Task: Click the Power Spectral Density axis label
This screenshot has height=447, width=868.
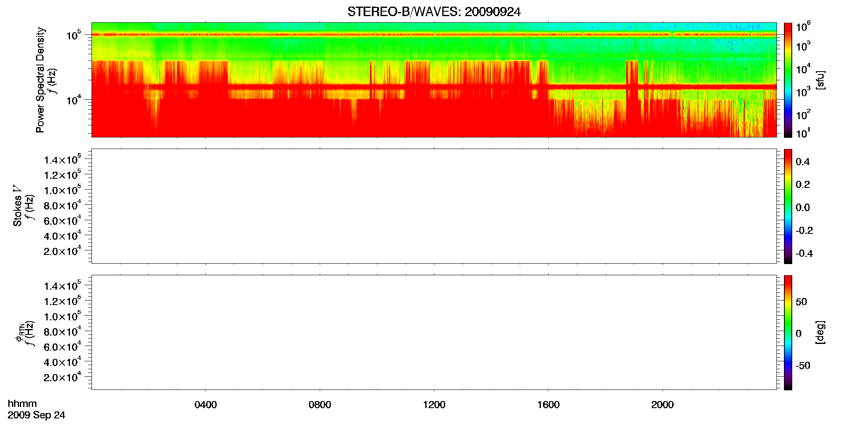Action: click(40, 80)
